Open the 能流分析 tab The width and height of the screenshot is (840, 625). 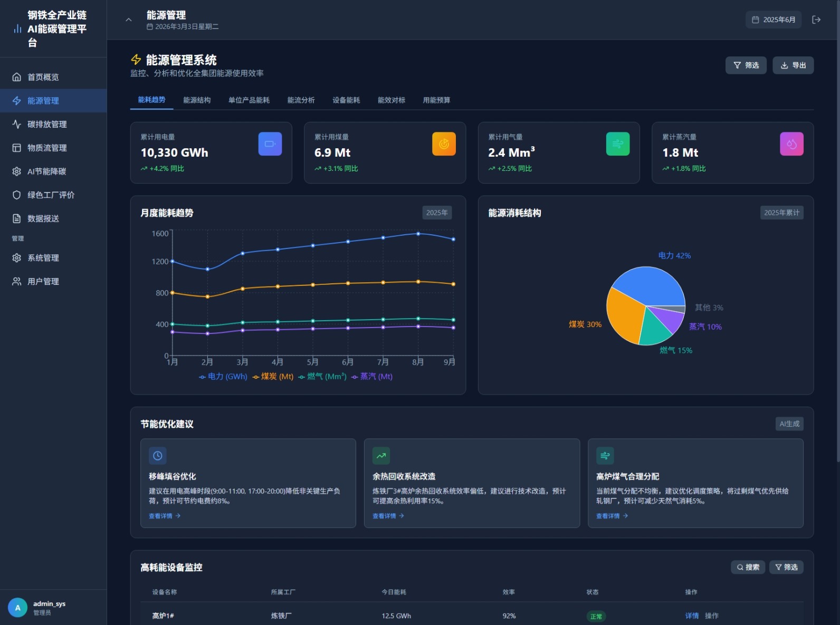pyautogui.click(x=301, y=100)
